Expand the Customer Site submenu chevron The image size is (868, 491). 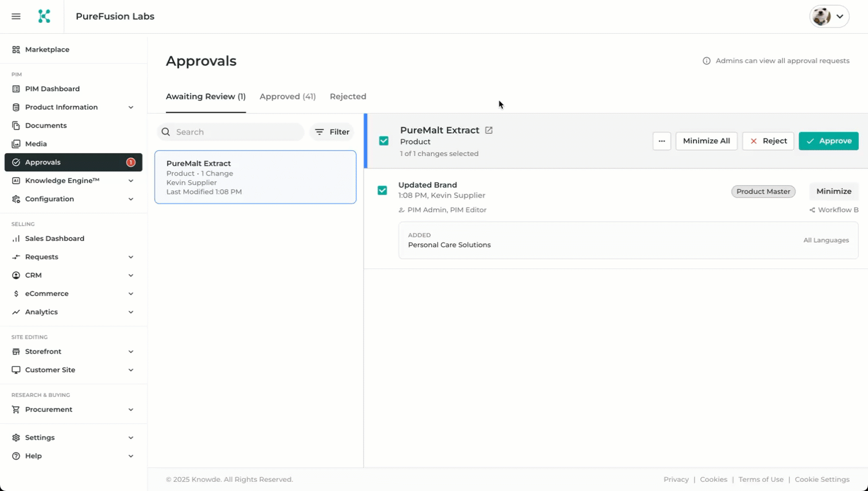131,370
